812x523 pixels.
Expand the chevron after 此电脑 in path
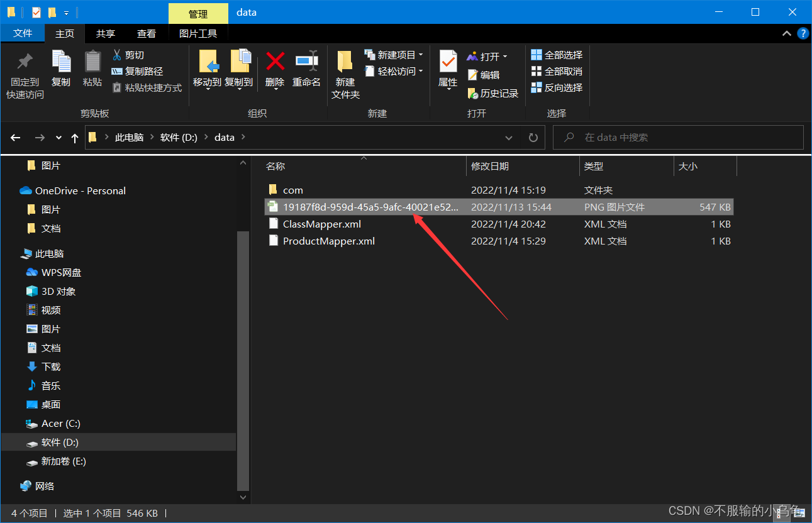[152, 137]
